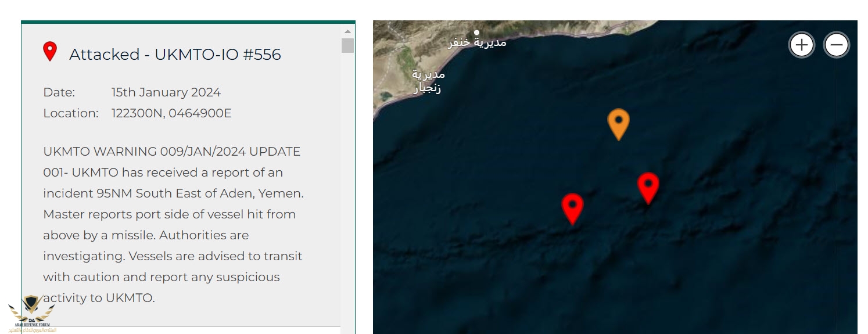This screenshot has height=334, width=868.
Task: Click the incident panel scrollbar thumb
Action: tap(347, 45)
